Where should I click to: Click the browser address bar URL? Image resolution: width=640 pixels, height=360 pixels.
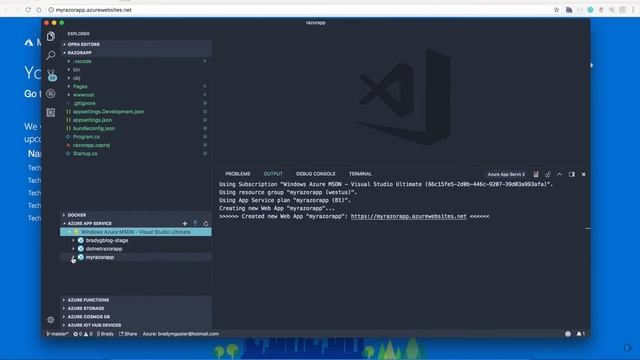93,10
